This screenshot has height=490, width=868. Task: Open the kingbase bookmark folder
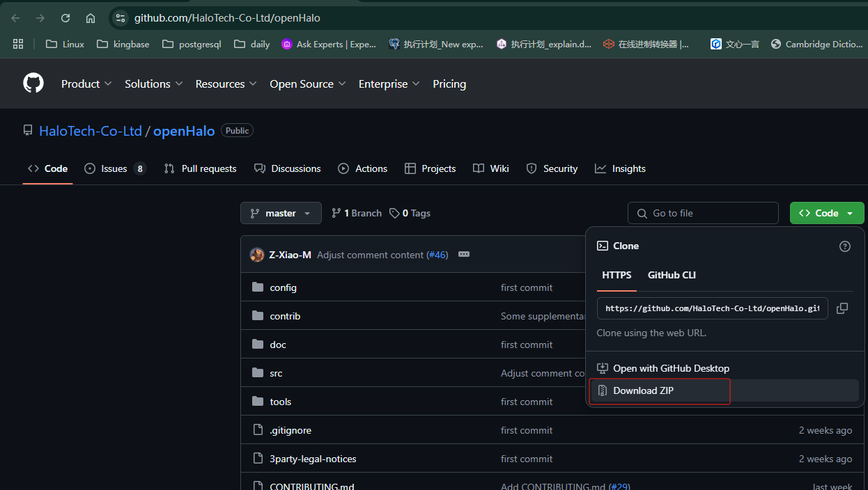pos(123,44)
